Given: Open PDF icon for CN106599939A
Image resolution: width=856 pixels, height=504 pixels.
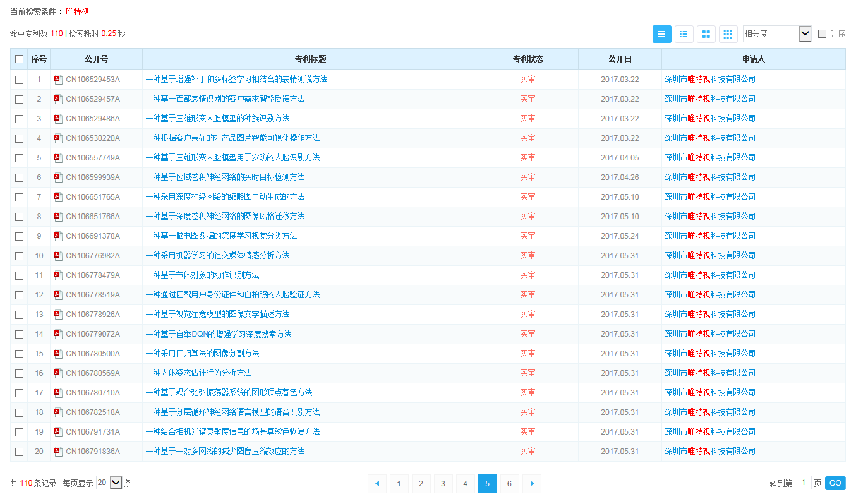Looking at the screenshot, I should click(58, 177).
